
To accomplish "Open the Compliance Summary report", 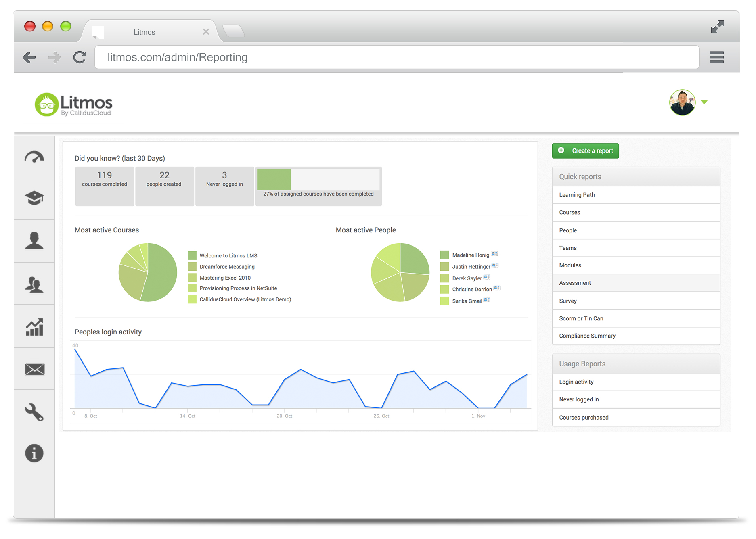I will click(636, 336).
